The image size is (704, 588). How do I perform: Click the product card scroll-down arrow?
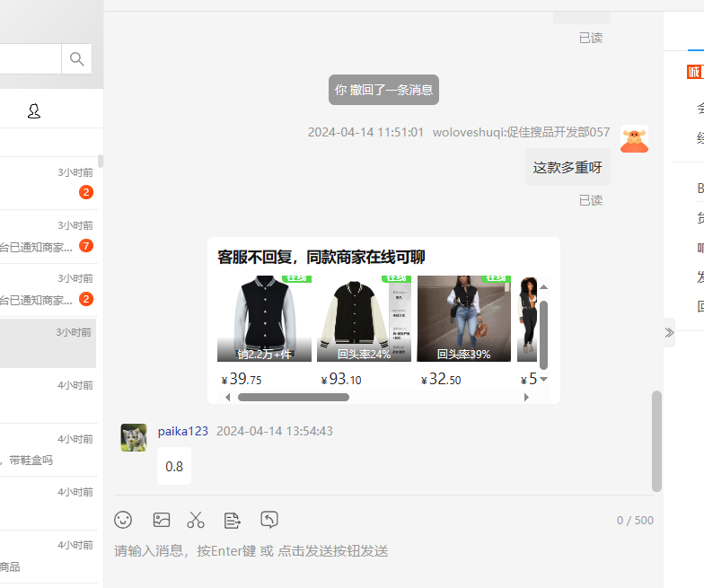tap(544, 379)
